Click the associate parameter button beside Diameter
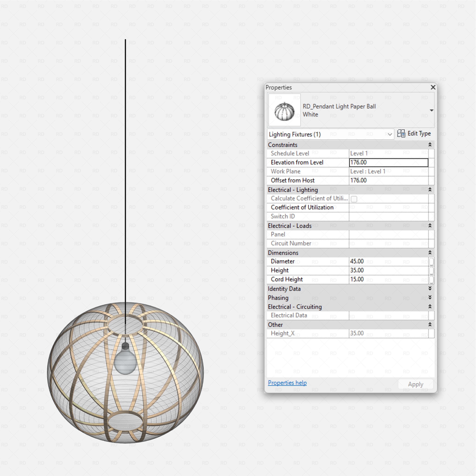This screenshot has width=476, height=476. coord(432,261)
